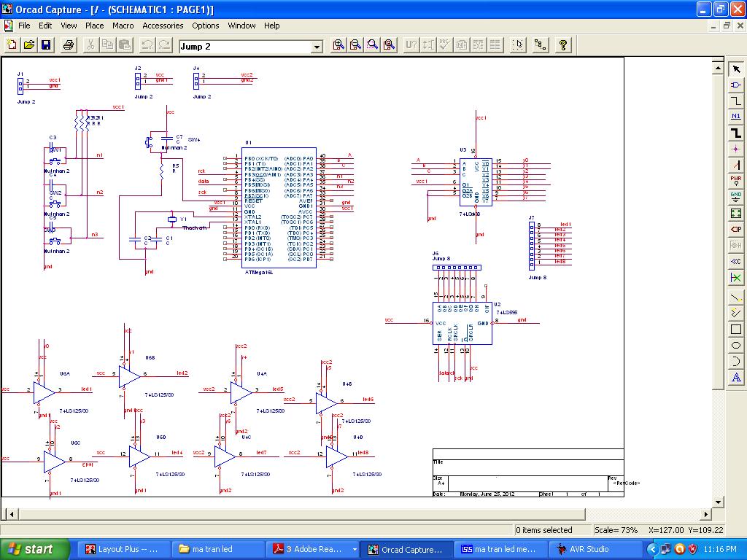This screenshot has height=560, width=747.
Task: Open the Options menu
Action: pos(205,26)
